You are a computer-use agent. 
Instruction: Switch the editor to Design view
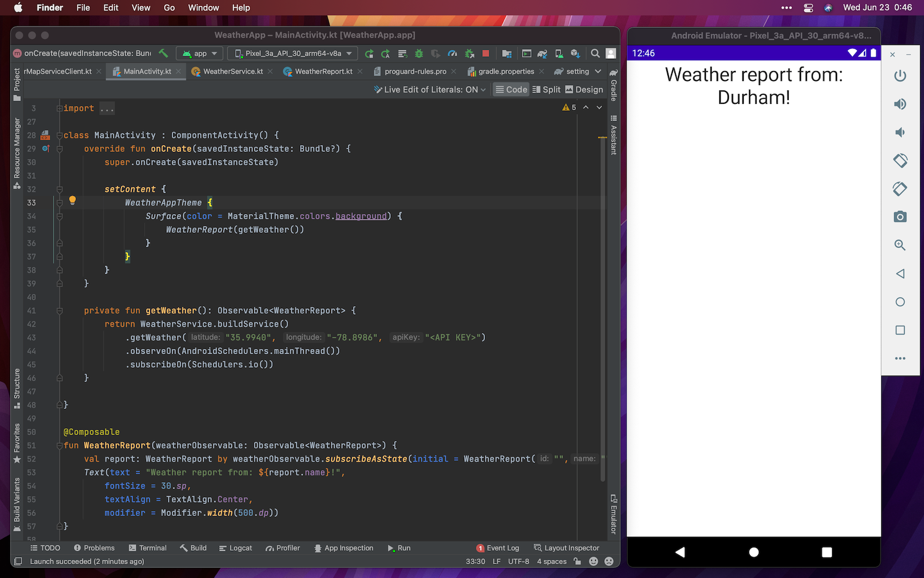[x=584, y=89]
